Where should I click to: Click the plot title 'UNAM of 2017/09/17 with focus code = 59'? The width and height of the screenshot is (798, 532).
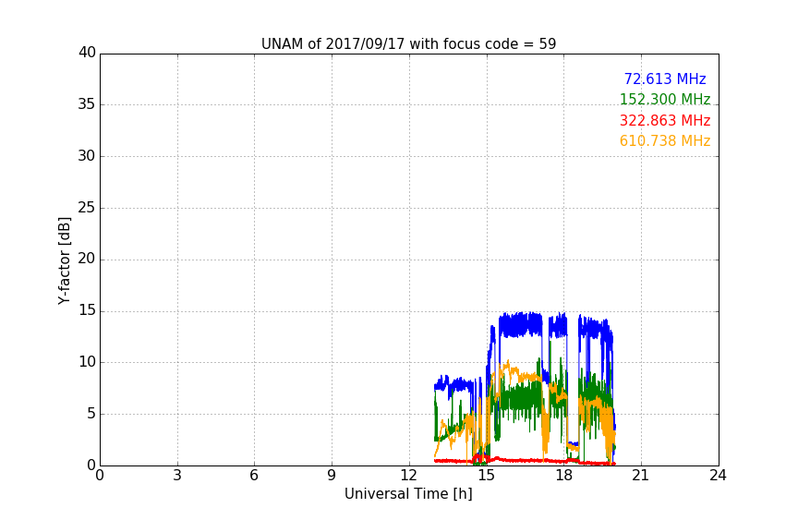pos(408,44)
